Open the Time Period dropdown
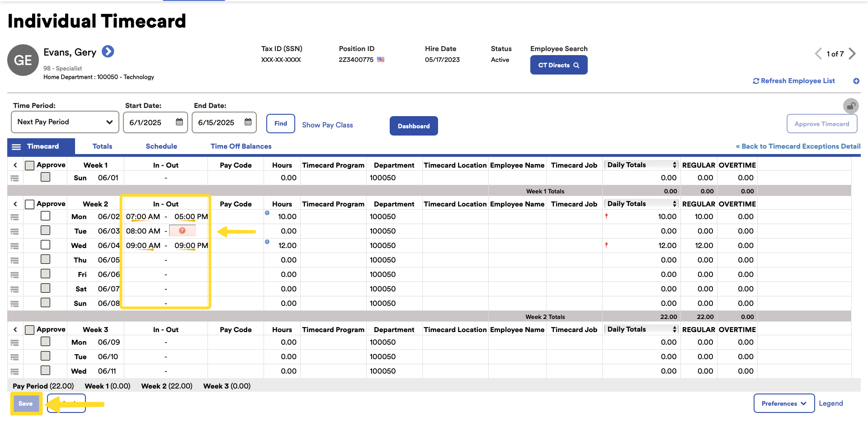 [65, 122]
